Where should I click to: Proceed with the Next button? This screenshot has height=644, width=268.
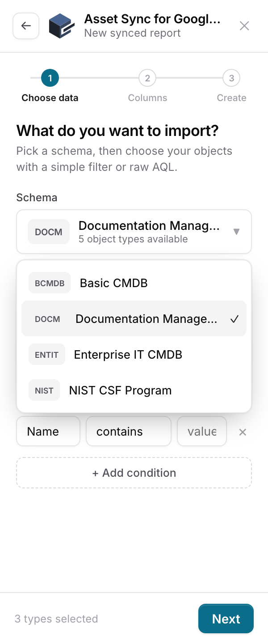[x=226, y=619]
